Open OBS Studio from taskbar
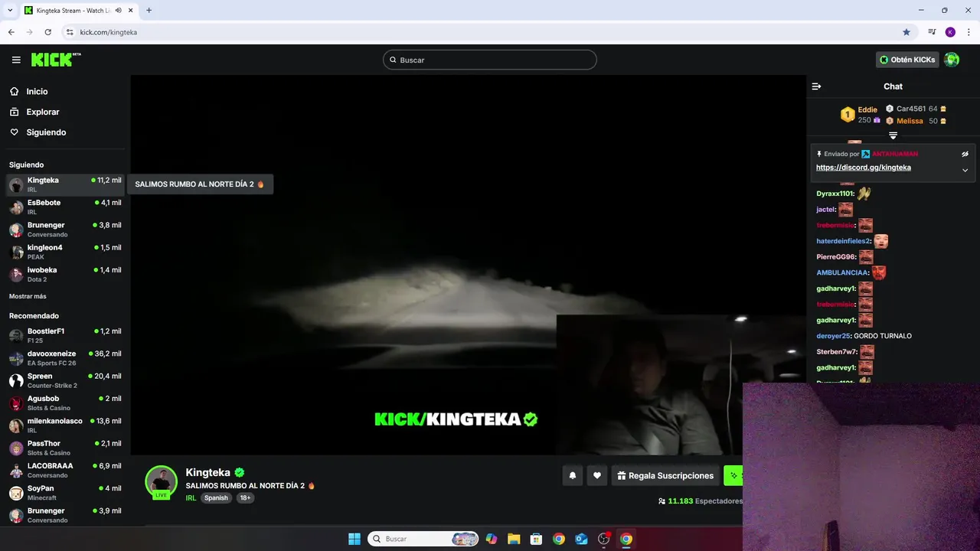Viewport: 980px width, 551px height. point(603,539)
